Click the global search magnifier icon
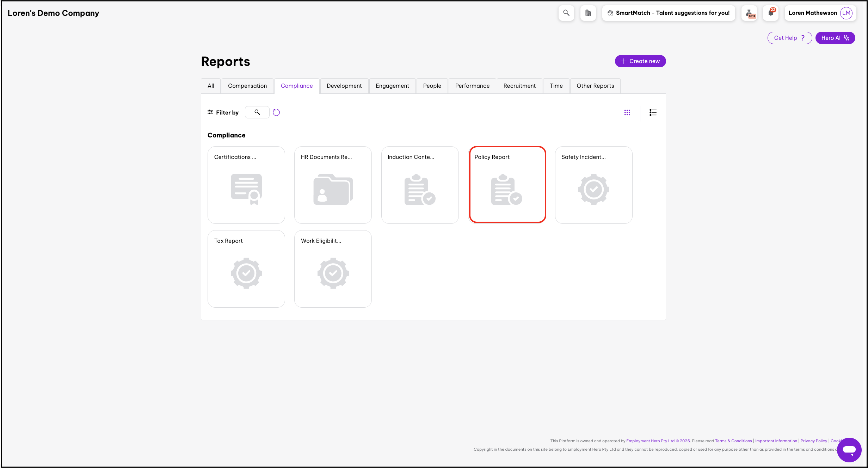 [566, 13]
